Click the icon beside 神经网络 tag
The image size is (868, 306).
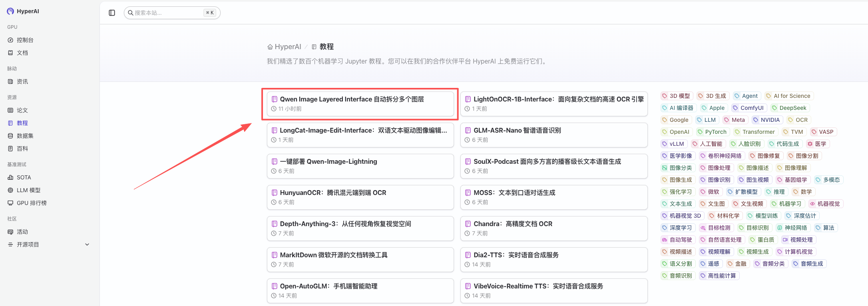pos(780,228)
